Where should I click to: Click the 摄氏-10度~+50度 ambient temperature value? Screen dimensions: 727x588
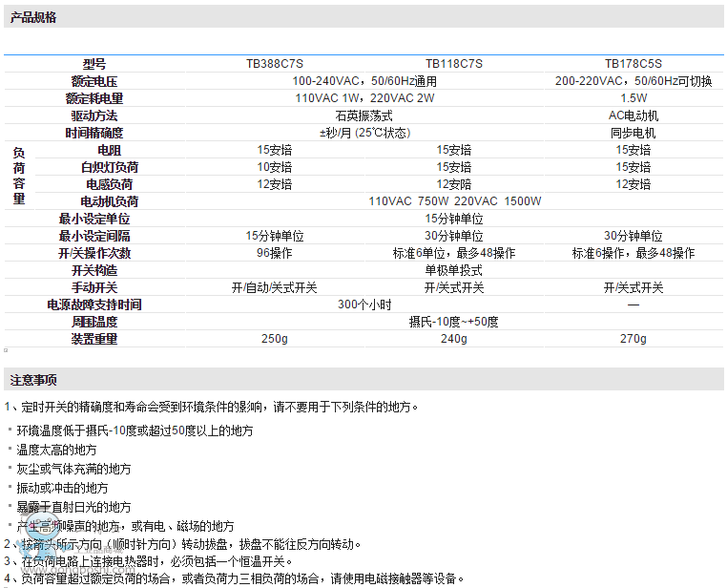coord(454,322)
